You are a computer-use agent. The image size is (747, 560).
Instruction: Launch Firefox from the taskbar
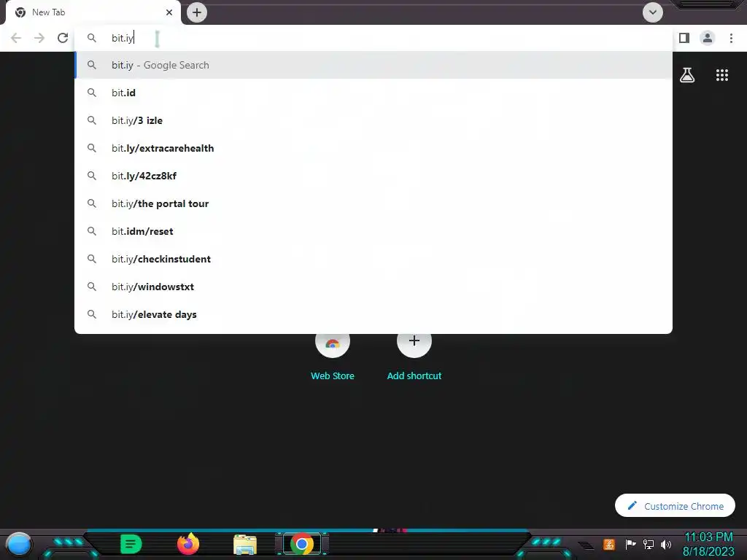coord(188,544)
